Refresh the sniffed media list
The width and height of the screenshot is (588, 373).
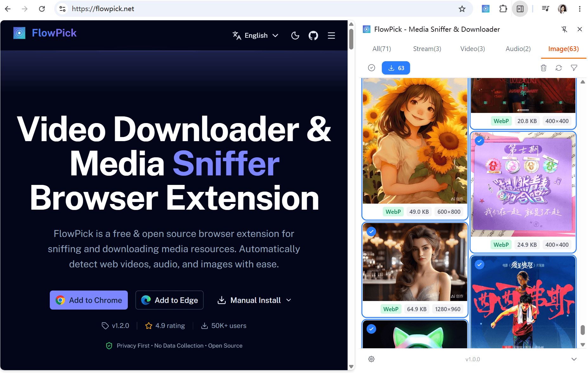click(x=559, y=68)
